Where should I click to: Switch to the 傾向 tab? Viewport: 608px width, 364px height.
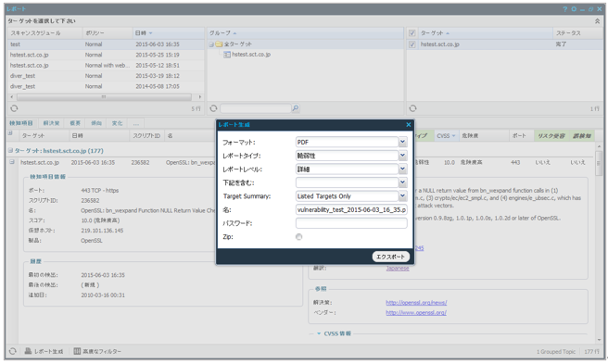point(96,123)
